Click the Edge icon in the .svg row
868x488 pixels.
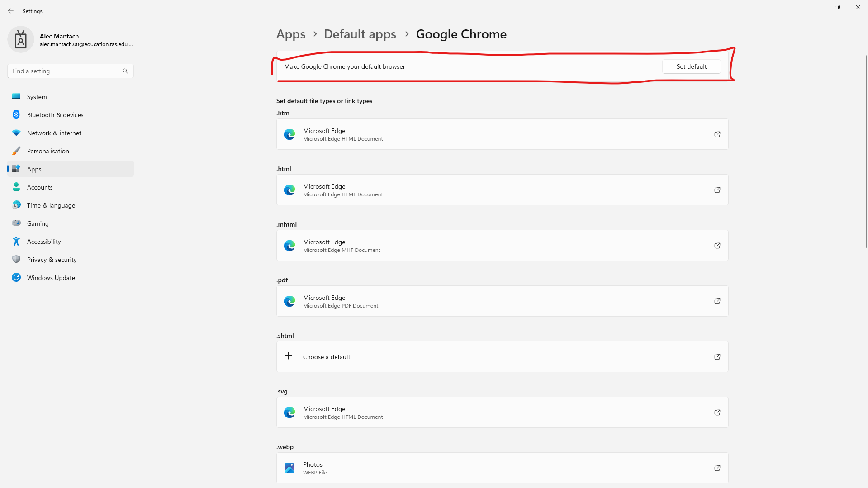tap(289, 412)
